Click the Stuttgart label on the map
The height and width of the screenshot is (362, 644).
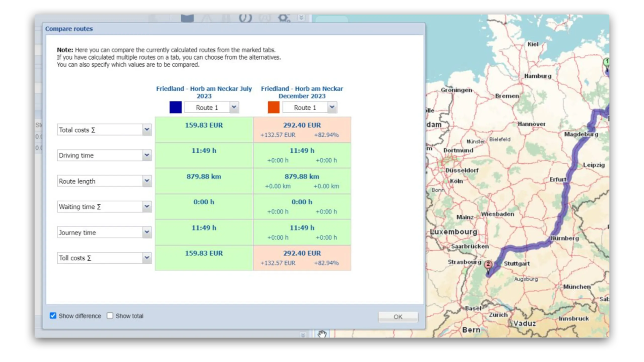(x=517, y=263)
